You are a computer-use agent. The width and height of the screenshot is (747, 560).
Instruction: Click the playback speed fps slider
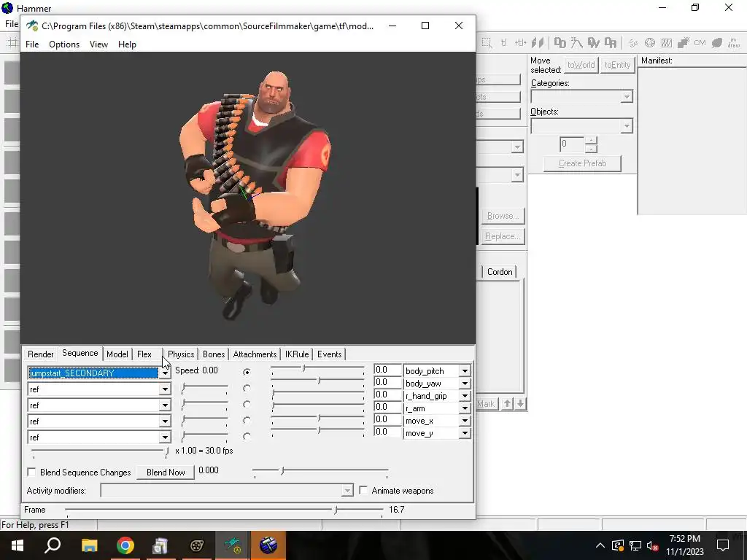coord(99,451)
